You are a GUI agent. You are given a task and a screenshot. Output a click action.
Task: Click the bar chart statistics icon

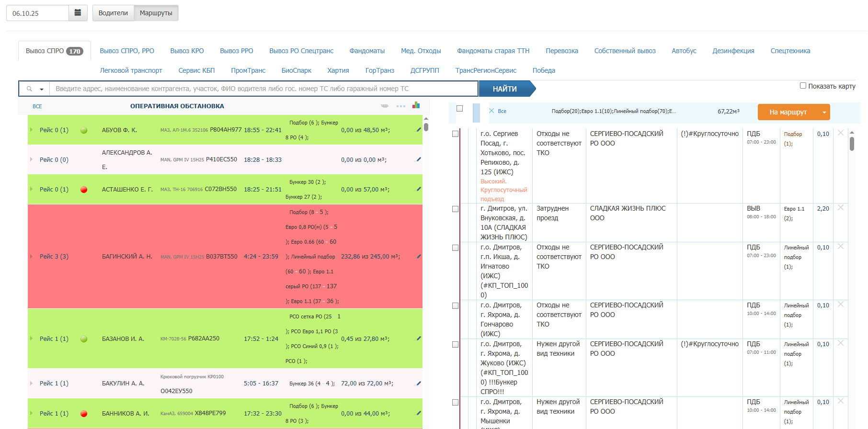coord(416,105)
